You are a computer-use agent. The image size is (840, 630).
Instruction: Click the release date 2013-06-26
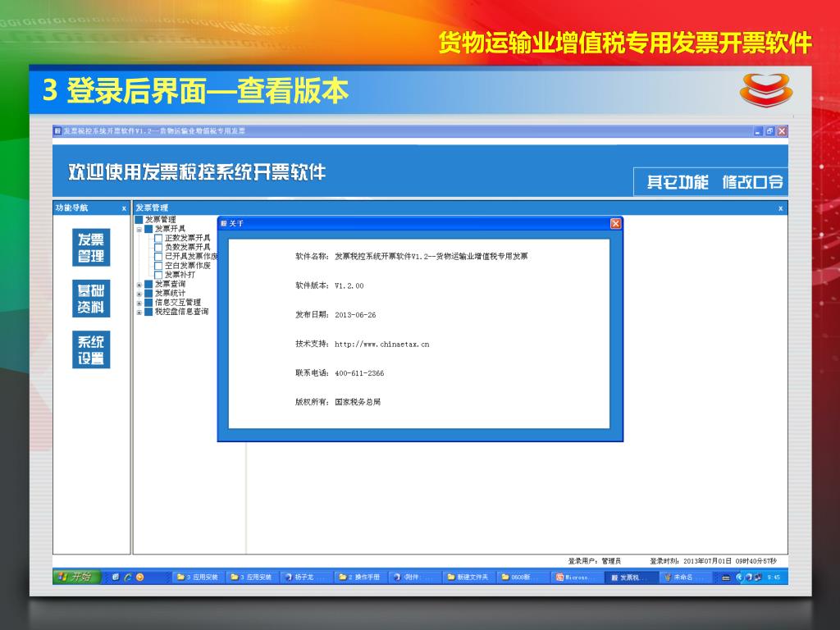coord(355,315)
